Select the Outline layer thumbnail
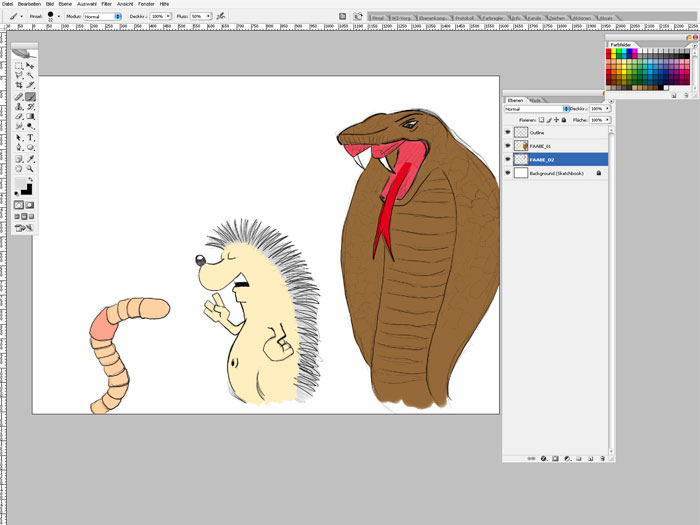 pyautogui.click(x=520, y=131)
